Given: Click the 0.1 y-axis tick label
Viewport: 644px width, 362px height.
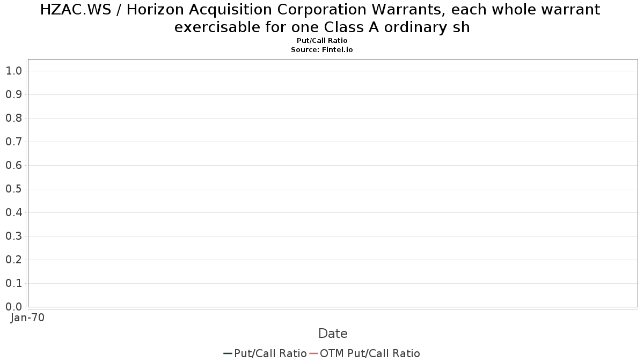Looking at the screenshot, I should 13,283.
